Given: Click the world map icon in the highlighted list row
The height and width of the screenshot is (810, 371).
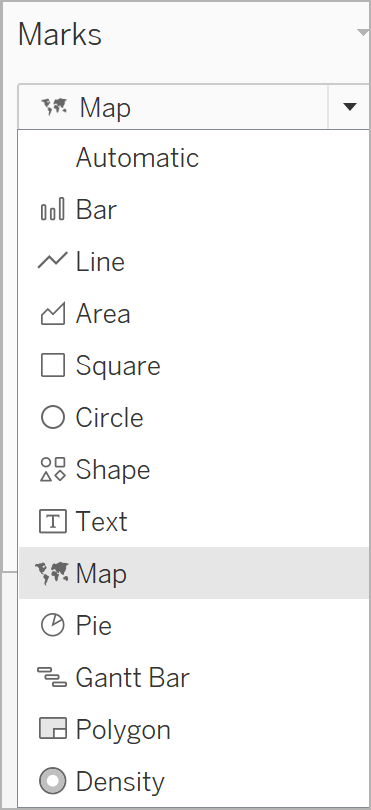Looking at the screenshot, I should click(52, 573).
